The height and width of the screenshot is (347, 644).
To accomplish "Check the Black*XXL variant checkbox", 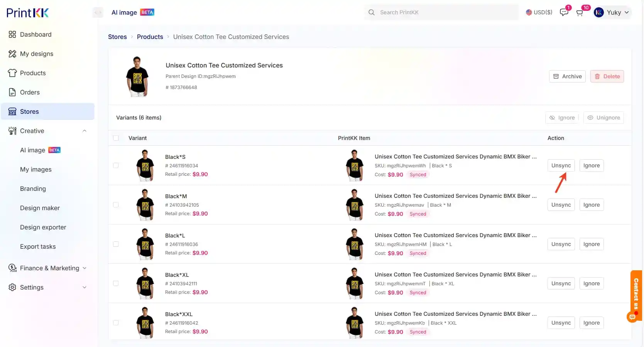I will tap(116, 323).
